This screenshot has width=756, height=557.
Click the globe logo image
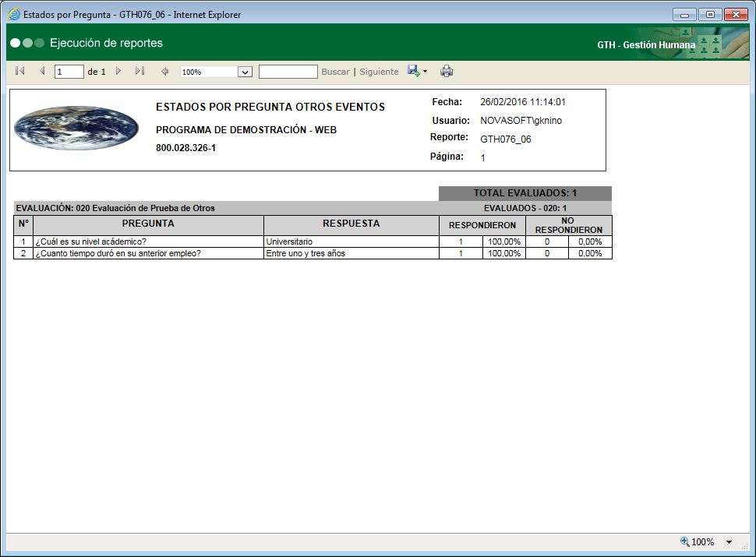coord(76,129)
